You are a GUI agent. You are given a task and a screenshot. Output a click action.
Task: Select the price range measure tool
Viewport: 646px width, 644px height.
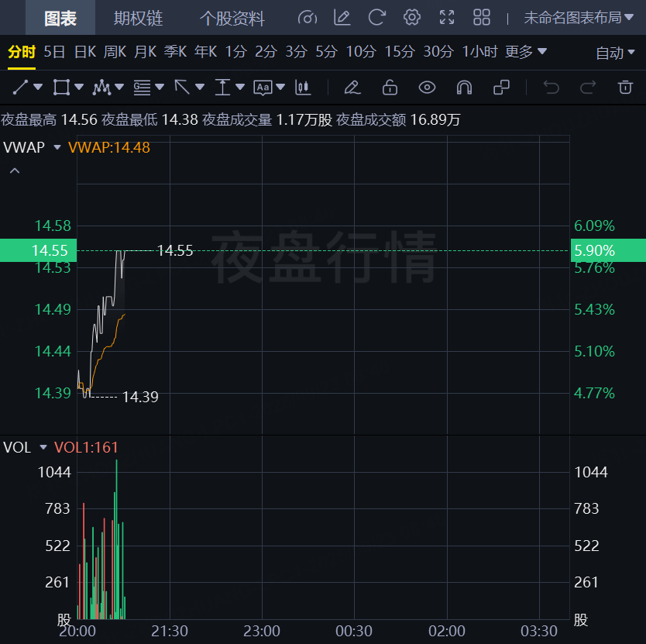[222, 88]
